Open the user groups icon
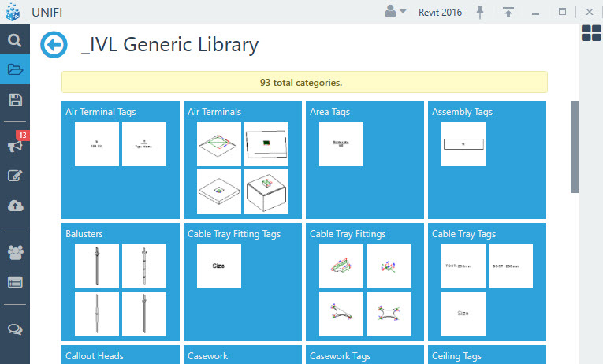This screenshot has height=364, width=603. pyautogui.click(x=16, y=253)
